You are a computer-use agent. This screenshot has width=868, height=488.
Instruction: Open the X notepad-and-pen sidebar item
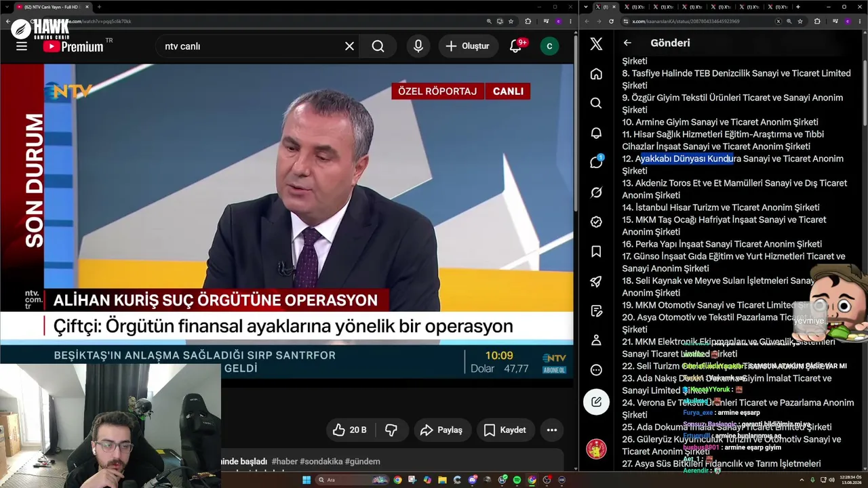[x=596, y=310]
